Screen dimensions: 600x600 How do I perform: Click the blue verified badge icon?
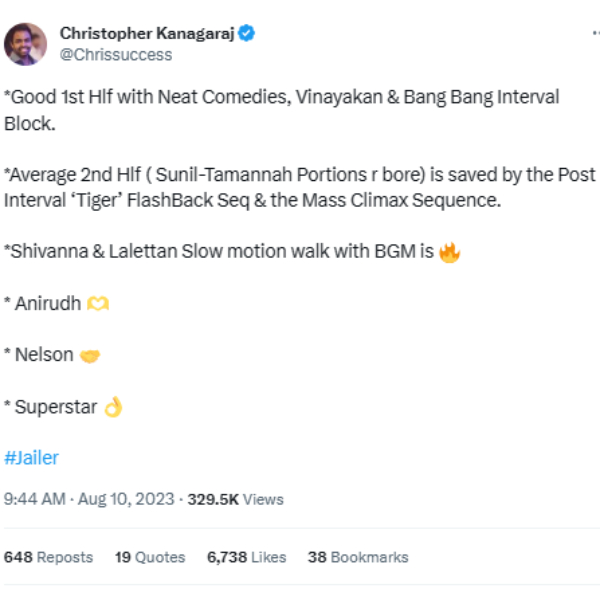(x=246, y=34)
